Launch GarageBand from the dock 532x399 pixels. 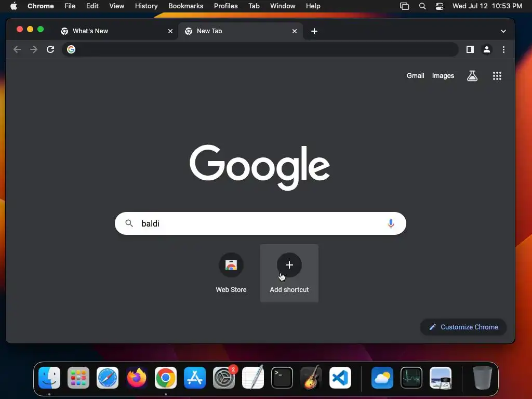point(311,378)
